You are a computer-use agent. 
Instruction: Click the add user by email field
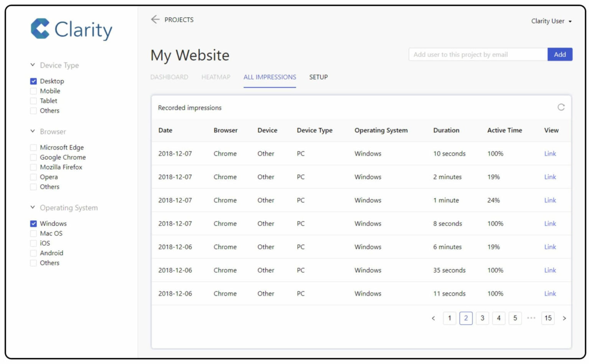[x=477, y=54]
